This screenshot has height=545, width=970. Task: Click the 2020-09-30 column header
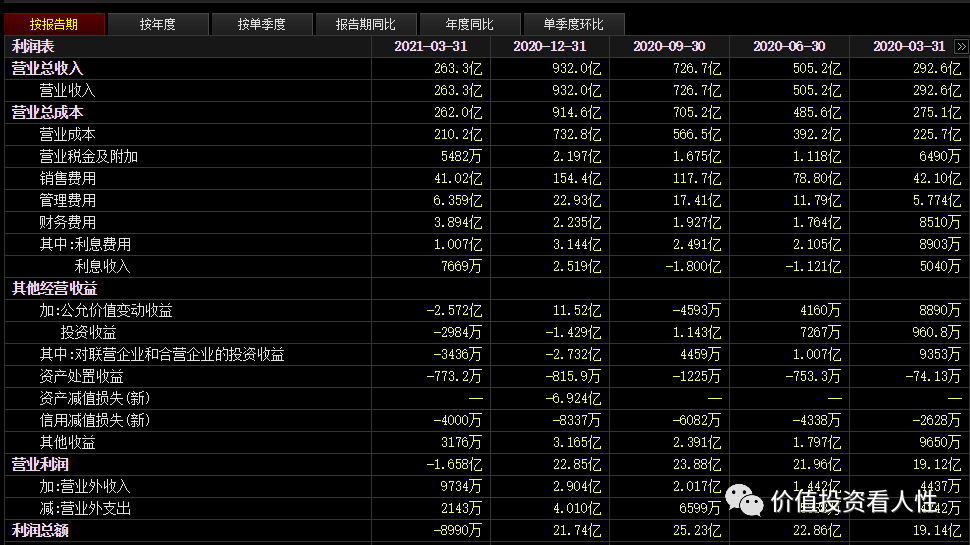(x=669, y=46)
